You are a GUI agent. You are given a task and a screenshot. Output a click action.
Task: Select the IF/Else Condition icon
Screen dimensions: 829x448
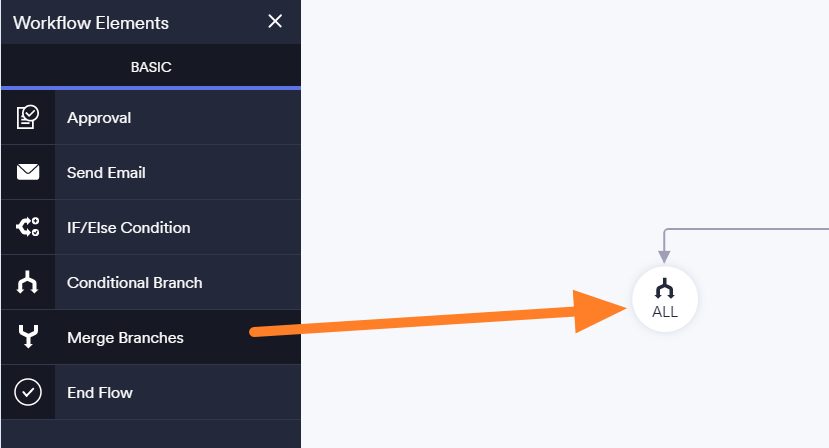pos(27,228)
